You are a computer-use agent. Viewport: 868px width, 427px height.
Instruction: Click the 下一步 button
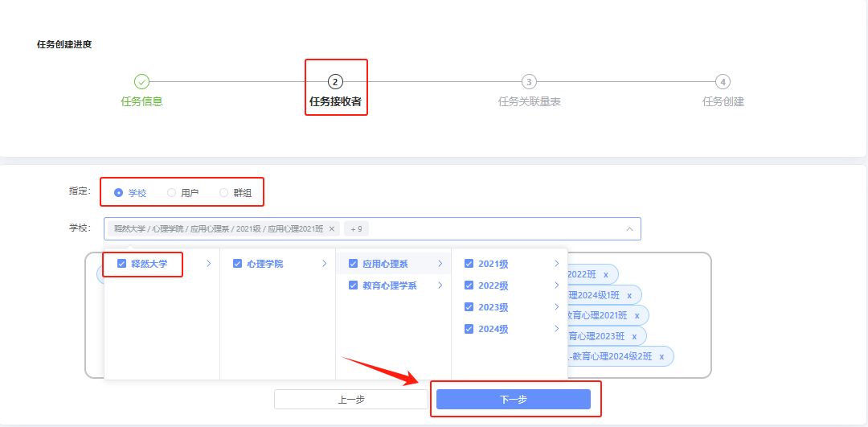click(x=513, y=400)
